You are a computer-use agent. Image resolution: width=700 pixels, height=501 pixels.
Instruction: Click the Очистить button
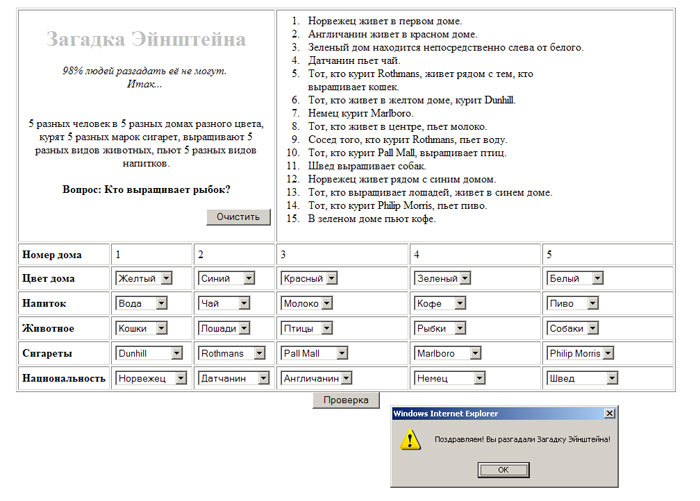238,217
